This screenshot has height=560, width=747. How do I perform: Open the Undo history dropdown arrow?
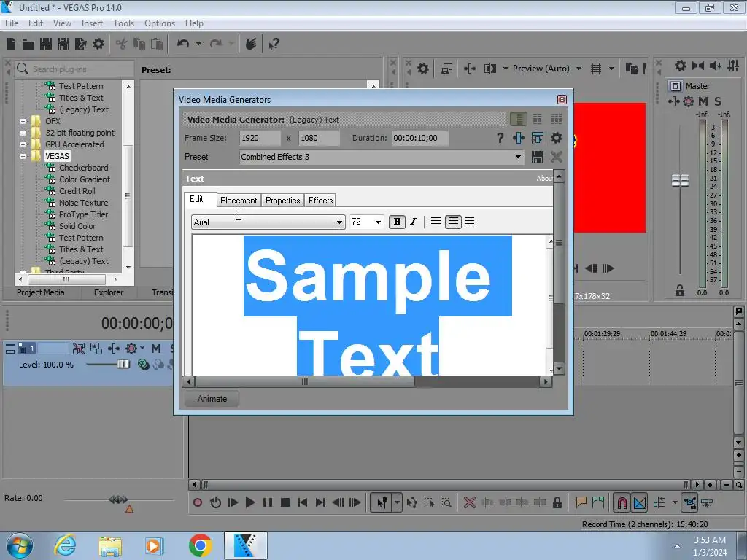[198, 44]
